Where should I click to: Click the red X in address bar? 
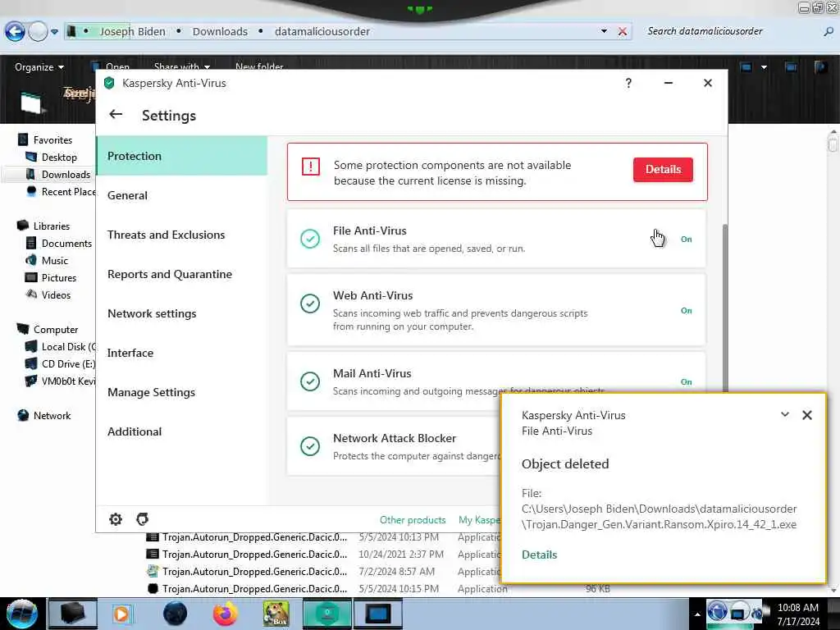623,32
